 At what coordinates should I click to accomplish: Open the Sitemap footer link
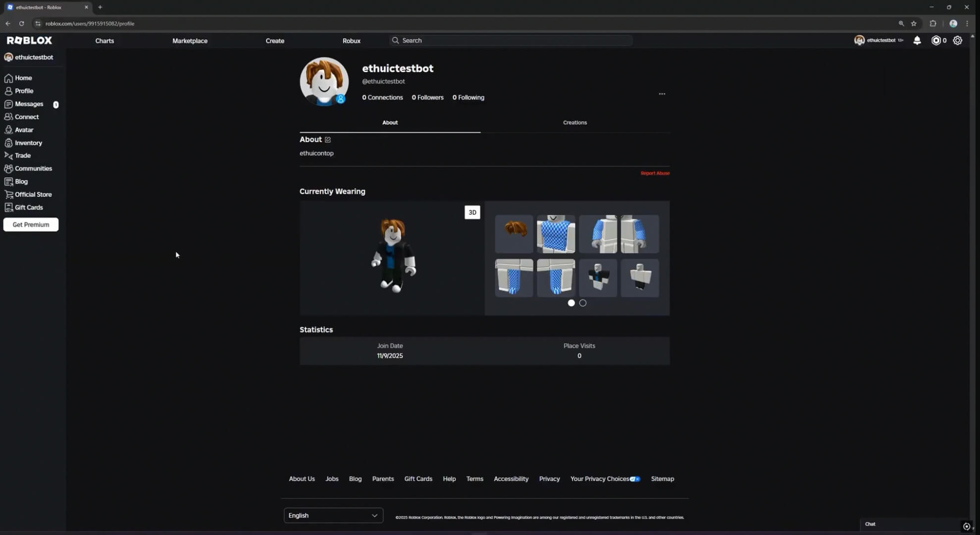point(663,479)
